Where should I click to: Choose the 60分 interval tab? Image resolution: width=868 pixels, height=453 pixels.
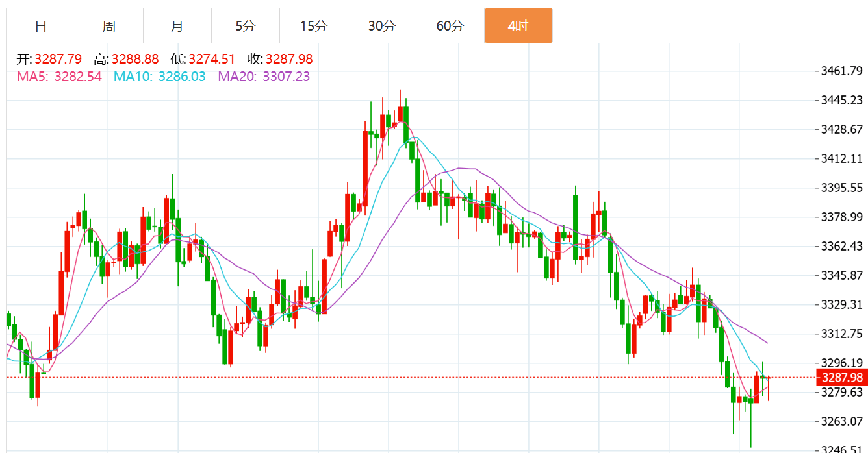(450, 26)
